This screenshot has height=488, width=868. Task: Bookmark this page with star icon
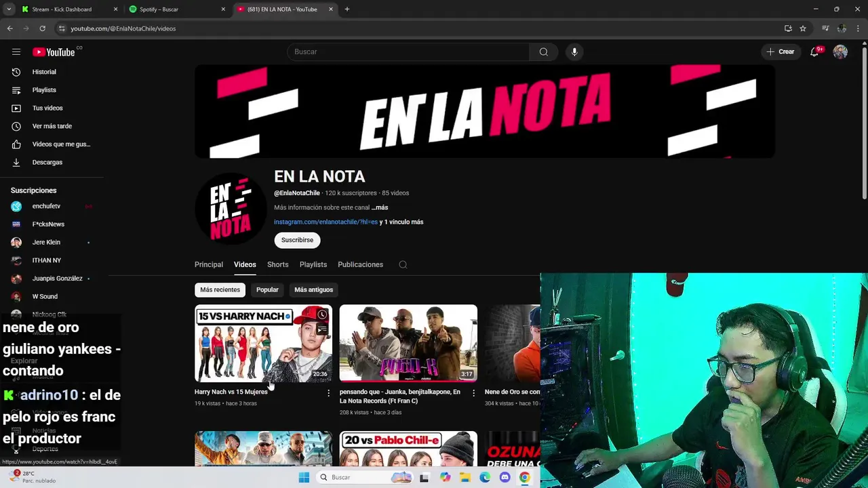(803, 28)
